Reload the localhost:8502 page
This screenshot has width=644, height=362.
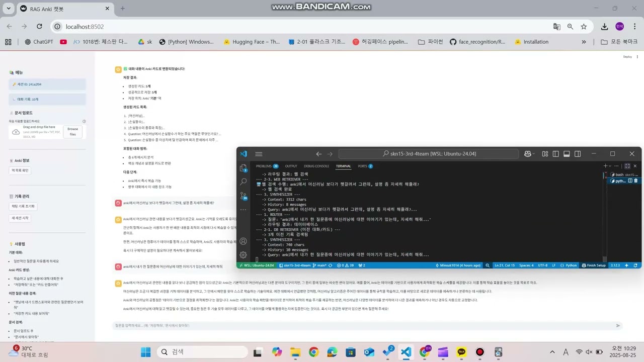38,27
